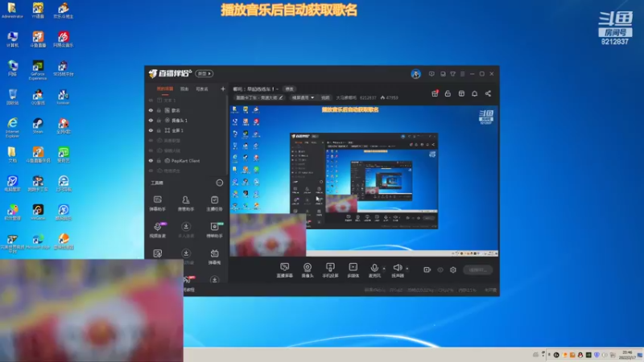Click the lock icon in the top toolbar
644x362 pixels.
click(448, 93)
